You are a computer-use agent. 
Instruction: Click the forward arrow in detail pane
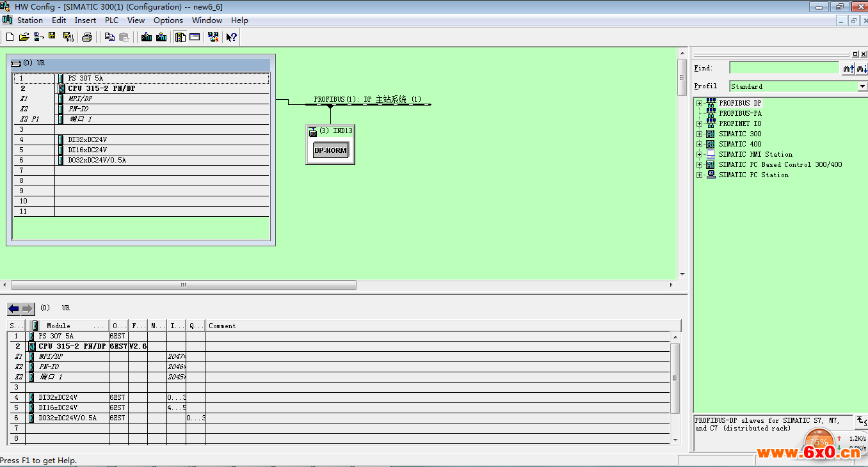coord(28,309)
